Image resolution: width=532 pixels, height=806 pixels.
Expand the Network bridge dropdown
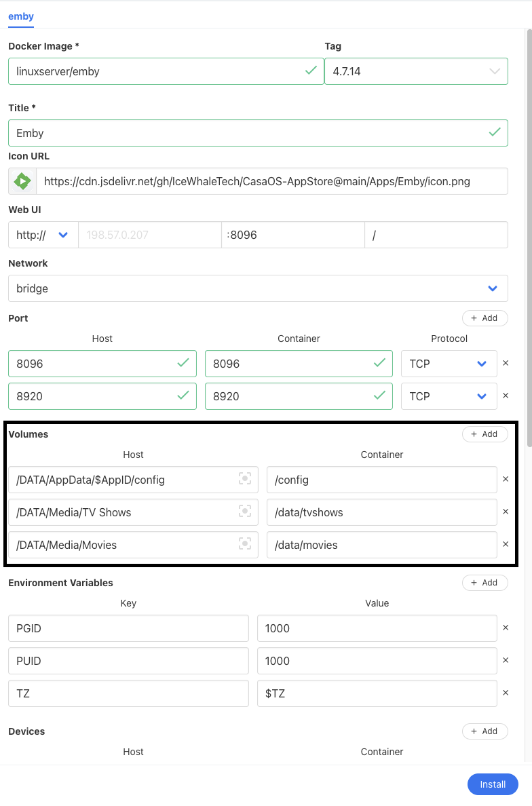493,288
